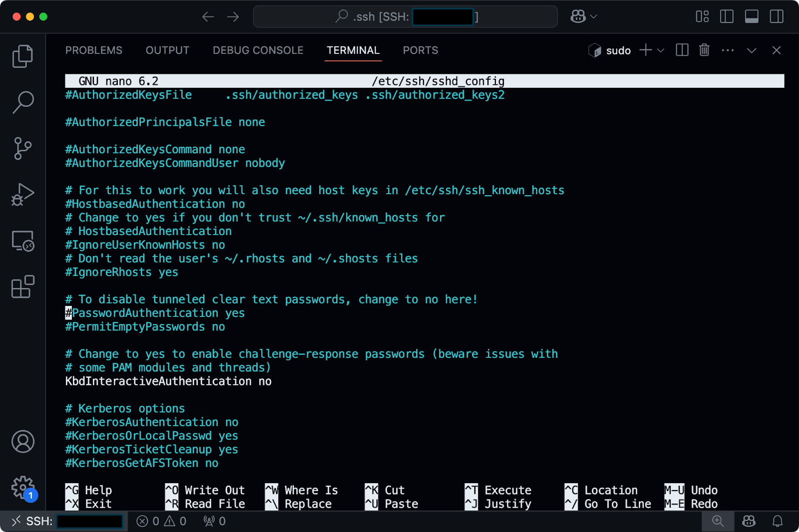Click the ^K Cut shortcut hint
The image size is (799, 532).
385,491
